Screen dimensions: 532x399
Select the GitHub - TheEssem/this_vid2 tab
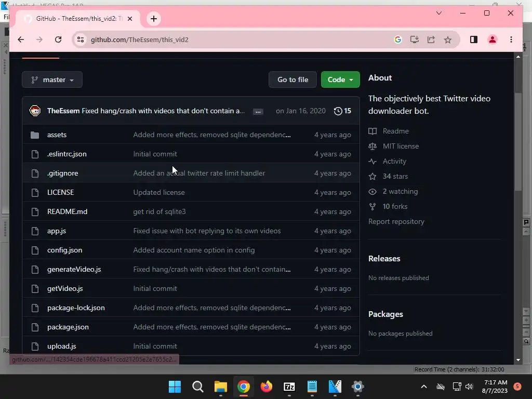click(77, 19)
